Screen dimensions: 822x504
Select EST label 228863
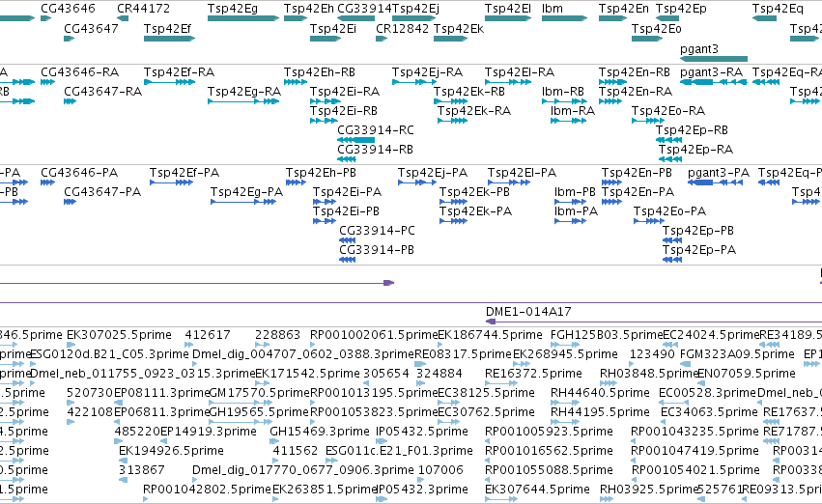278,335
